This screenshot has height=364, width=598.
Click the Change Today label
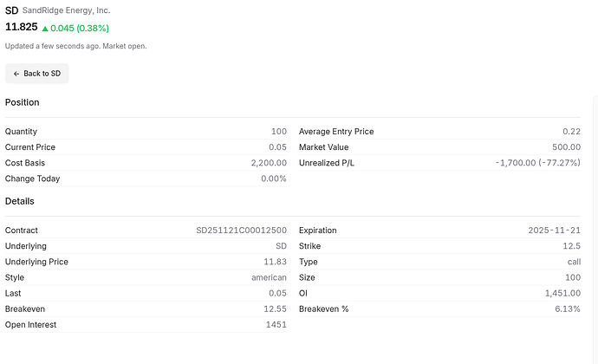click(x=32, y=179)
